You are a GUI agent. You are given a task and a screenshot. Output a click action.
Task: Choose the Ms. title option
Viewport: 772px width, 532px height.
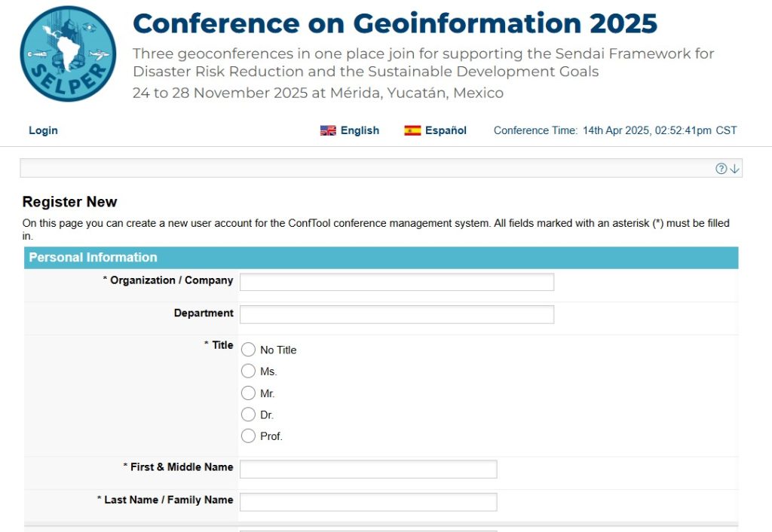(249, 371)
